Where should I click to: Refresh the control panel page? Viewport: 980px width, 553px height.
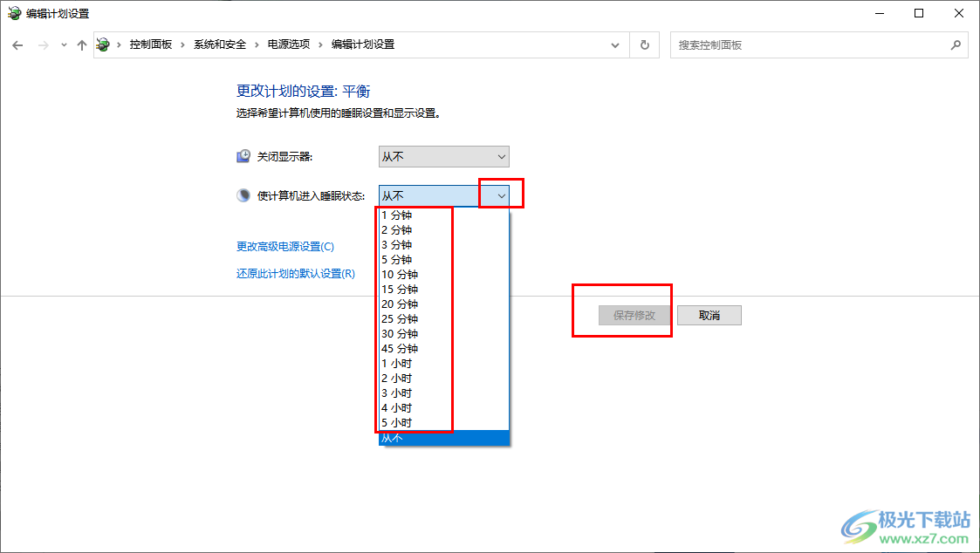click(x=644, y=45)
